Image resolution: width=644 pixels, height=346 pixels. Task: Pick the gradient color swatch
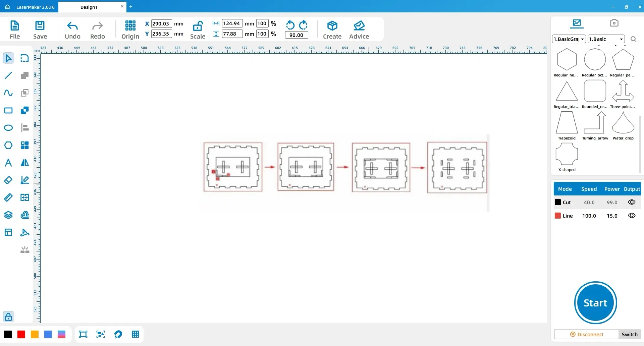(x=61, y=334)
